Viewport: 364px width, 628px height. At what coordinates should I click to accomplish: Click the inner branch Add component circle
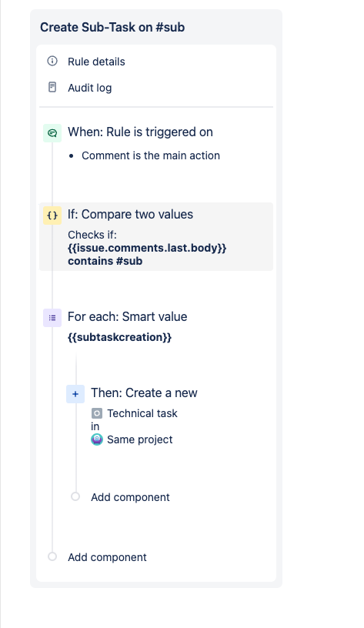click(75, 496)
